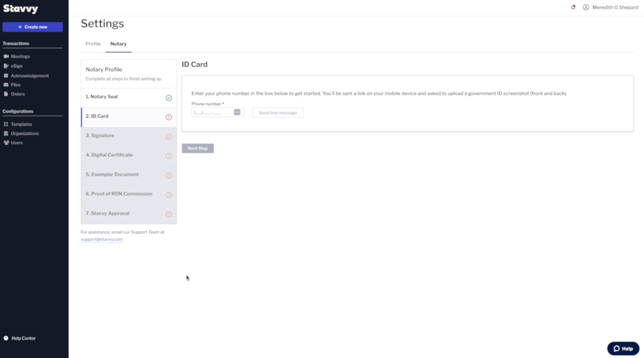Switch to the Profile tab
The width and height of the screenshot is (644, 358).
point(93,44)
